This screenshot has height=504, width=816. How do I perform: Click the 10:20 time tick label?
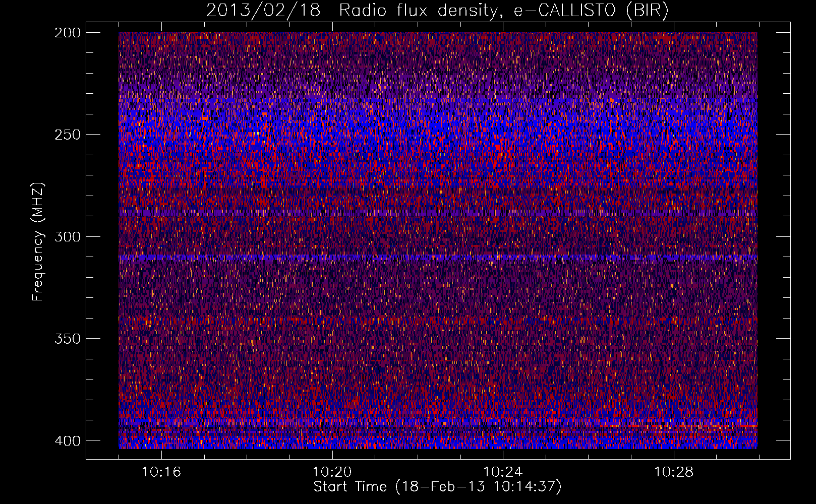332,472
